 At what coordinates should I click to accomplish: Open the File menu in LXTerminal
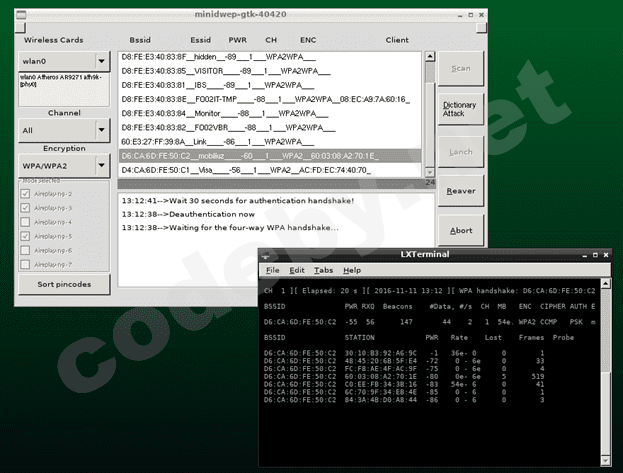(x=272, y=270)
